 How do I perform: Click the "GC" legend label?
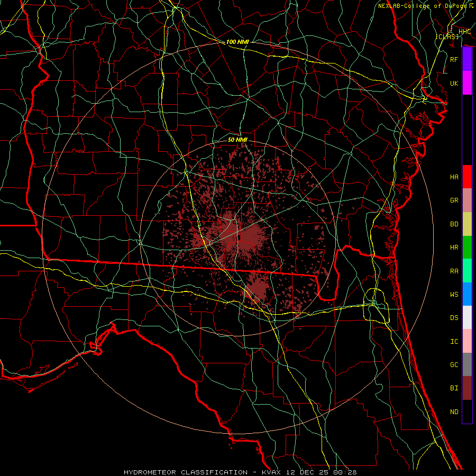point(454,364)
